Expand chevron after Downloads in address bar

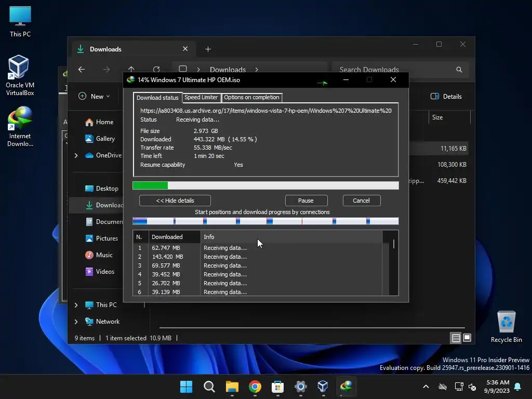click(x=257, y=70)
